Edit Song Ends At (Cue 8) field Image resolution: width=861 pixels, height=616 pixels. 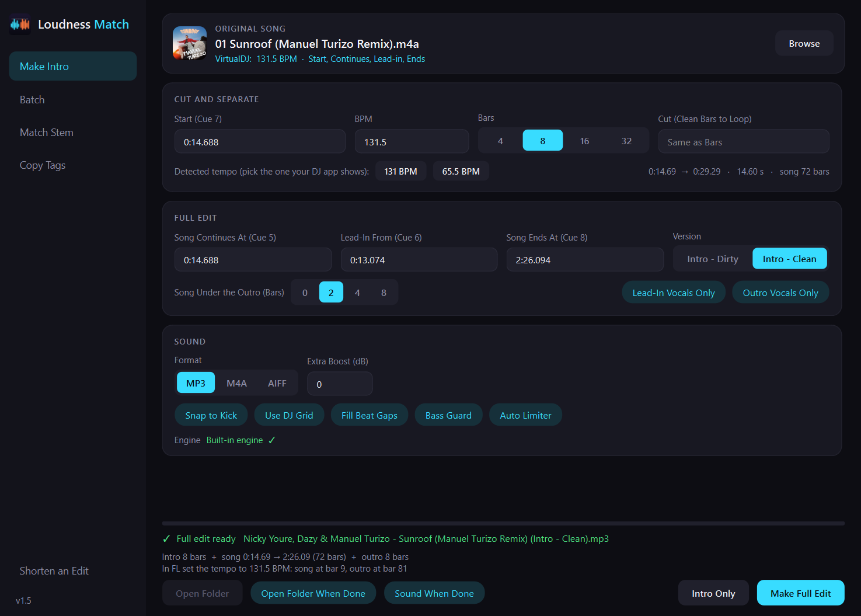pyautogui.click(x=585, y=260)
